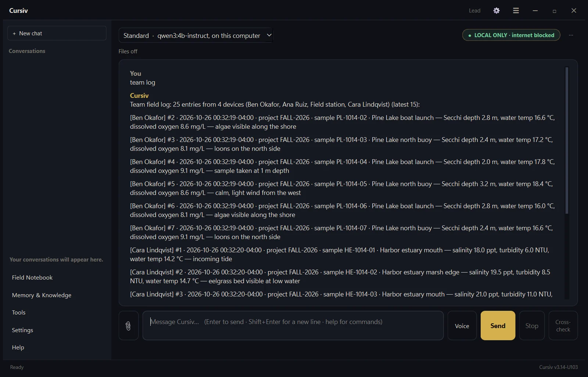Click the Cross-check button
Viewport: 588px width, 377px height.
[x=563, y=326]
